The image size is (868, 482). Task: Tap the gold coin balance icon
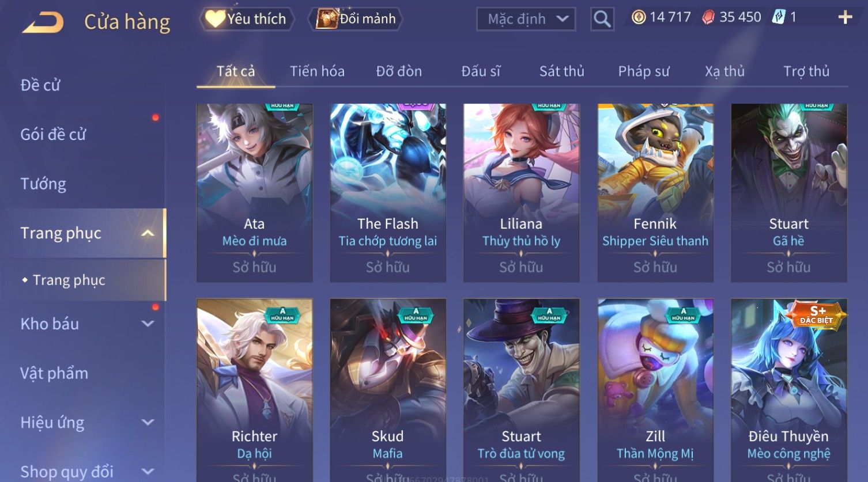(638, 17)
